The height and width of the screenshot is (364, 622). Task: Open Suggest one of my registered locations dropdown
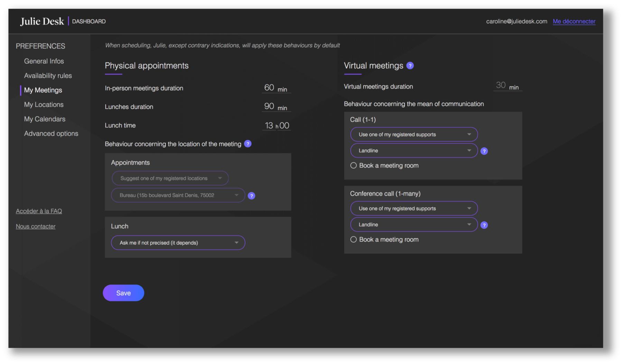170,178
